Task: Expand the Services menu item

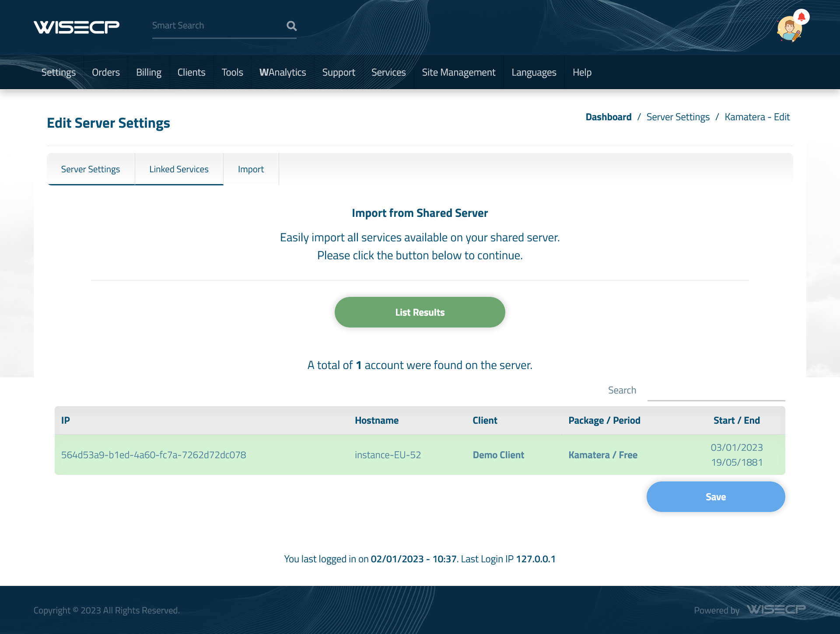Action: tap(389, 72)
